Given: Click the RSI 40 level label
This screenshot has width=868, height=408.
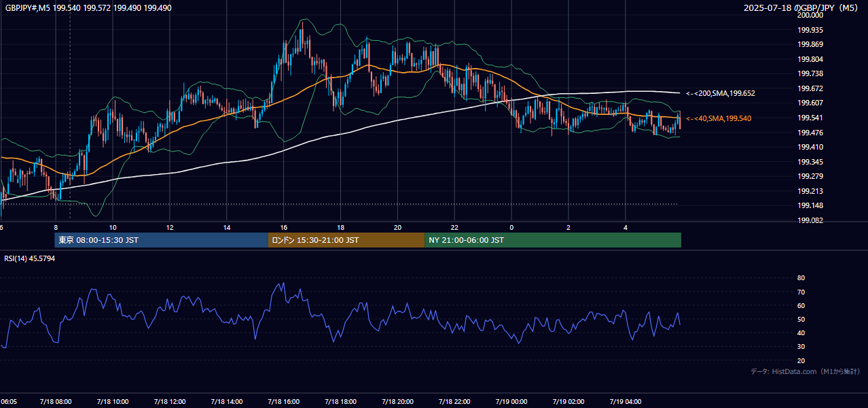Looking at the screenshot, I should pyautogui.click(x=801, y=333).
